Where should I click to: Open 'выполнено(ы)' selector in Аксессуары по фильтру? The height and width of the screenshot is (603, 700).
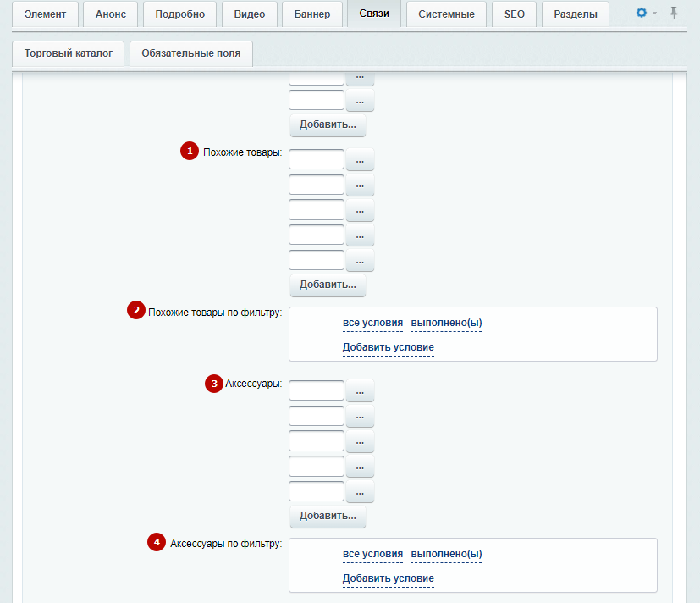click(446, 555)
